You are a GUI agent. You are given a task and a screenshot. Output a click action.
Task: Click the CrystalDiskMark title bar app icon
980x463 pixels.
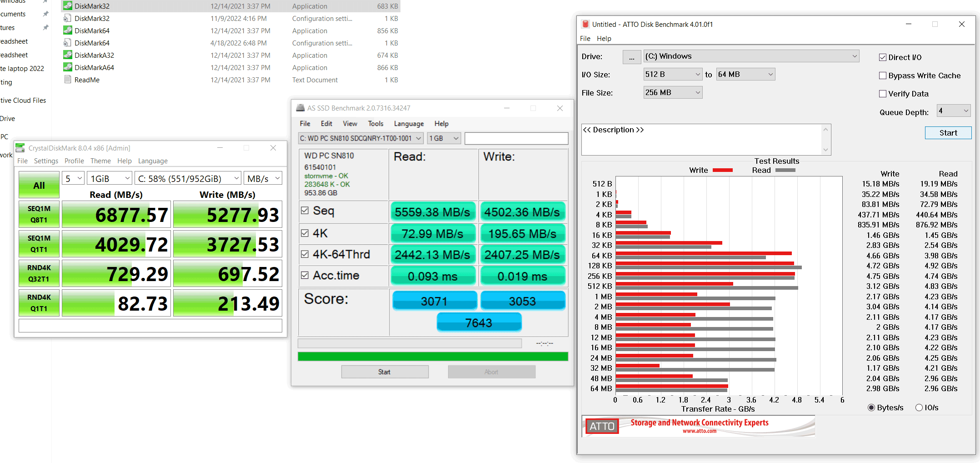coord(20,148)
